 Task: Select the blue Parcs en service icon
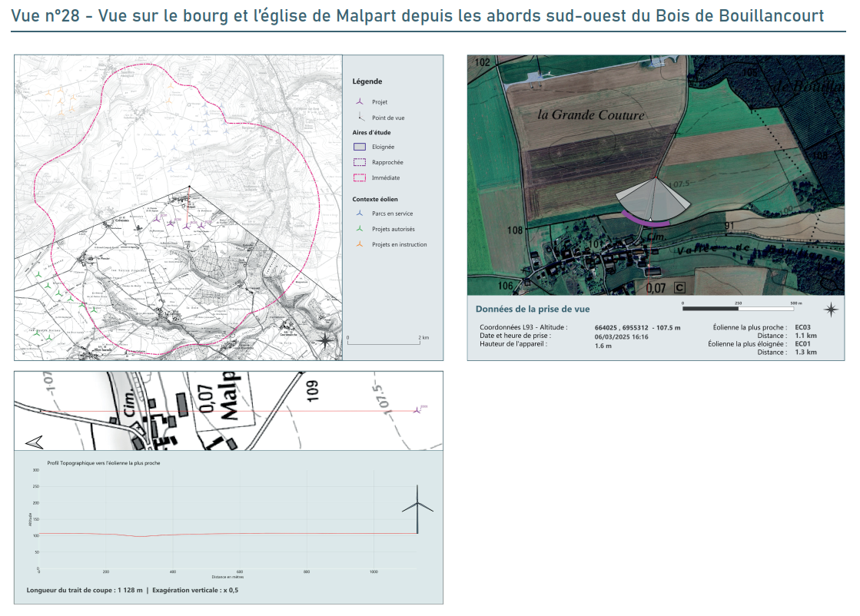[359, 214]
